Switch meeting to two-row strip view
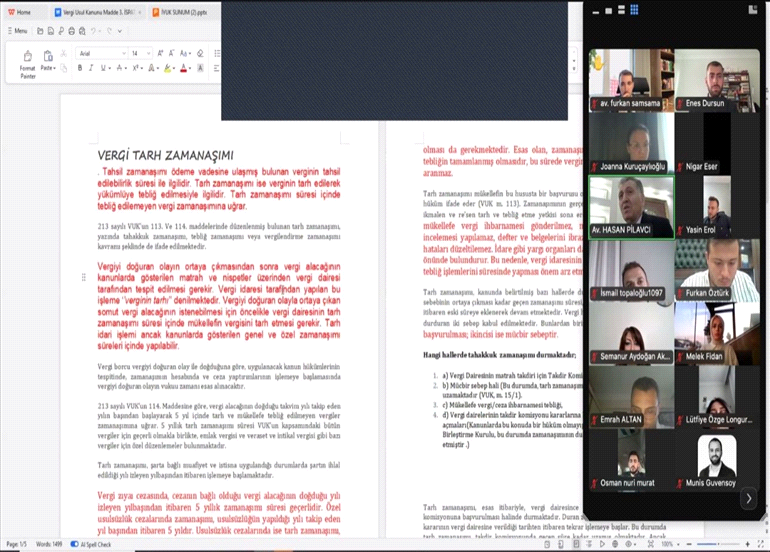The height and width of the screenshot is (552, 770). click(621, 10)
